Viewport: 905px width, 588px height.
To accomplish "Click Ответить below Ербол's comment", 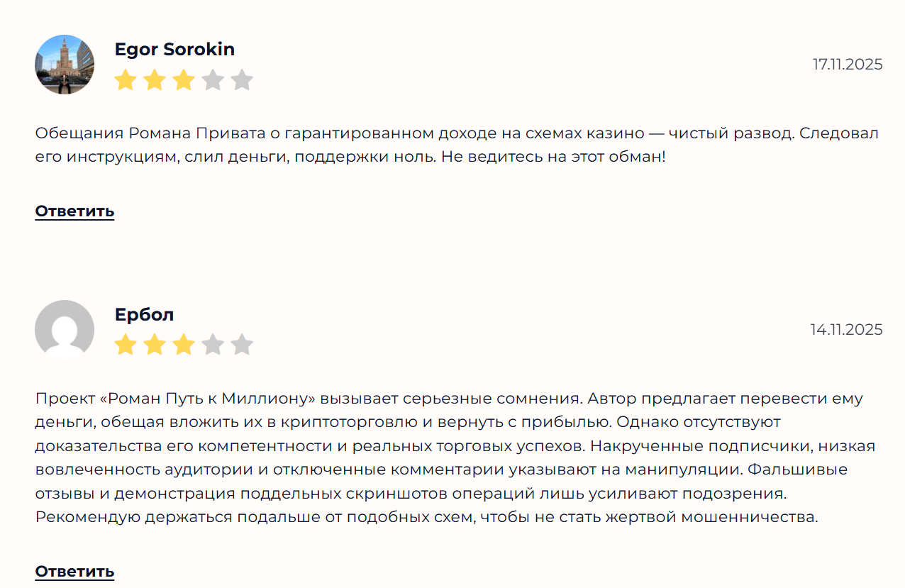I will [74, 570].
